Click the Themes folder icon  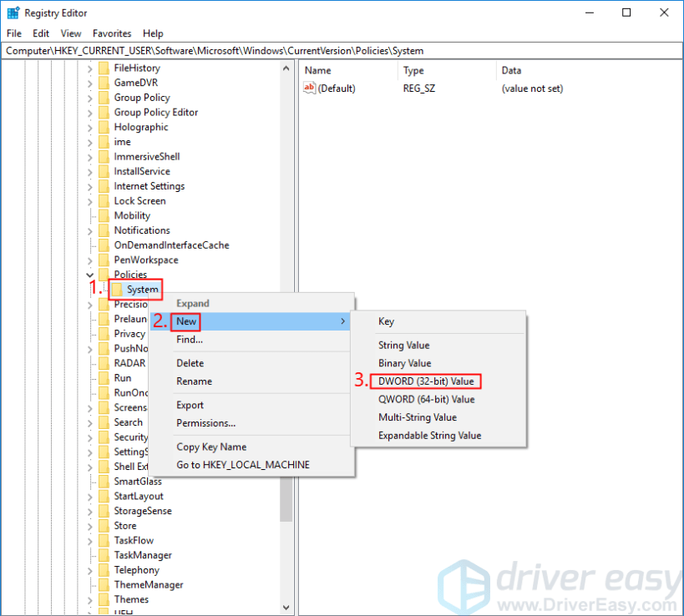point(106,599)
